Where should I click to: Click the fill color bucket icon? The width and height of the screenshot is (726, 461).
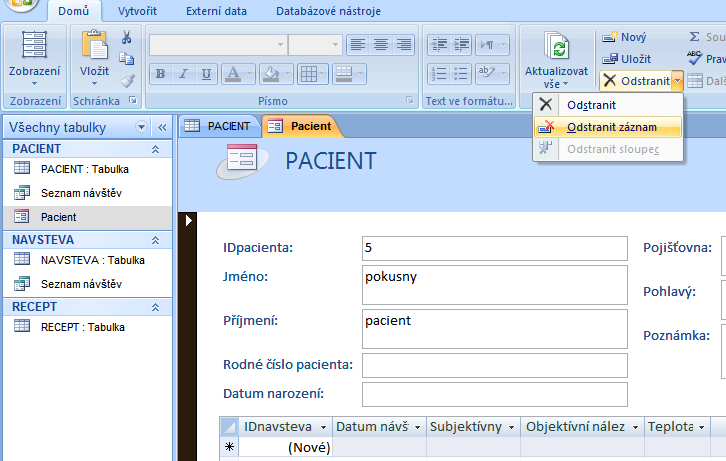pos(271,74)
